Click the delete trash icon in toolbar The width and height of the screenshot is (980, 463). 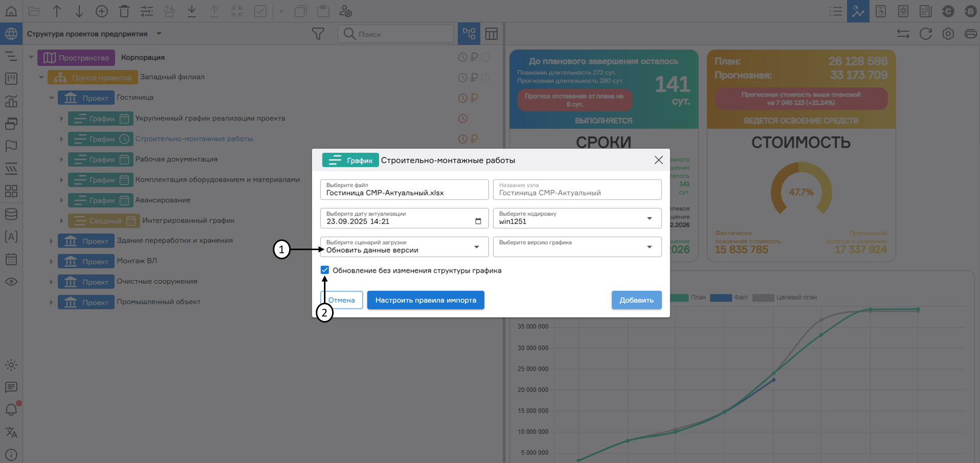124,11
